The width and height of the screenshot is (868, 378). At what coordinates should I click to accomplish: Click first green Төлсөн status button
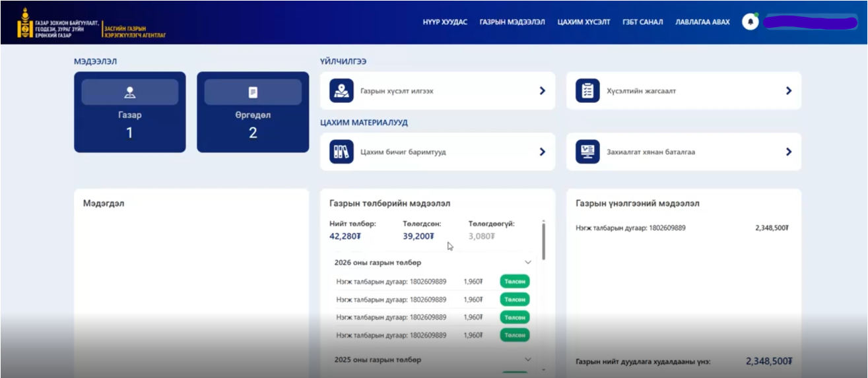tap(514, 282)
